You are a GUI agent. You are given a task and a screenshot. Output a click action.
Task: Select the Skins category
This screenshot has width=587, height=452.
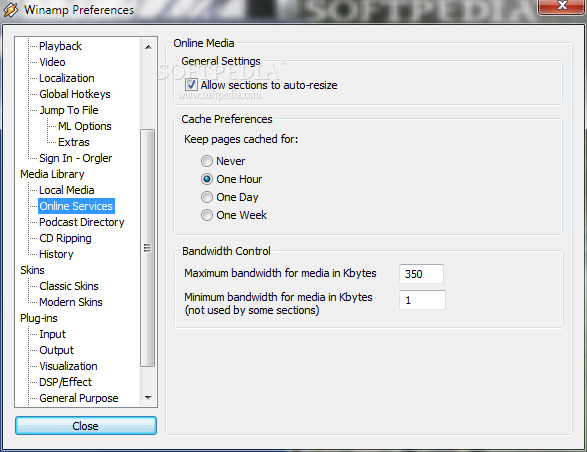(32, 270)
